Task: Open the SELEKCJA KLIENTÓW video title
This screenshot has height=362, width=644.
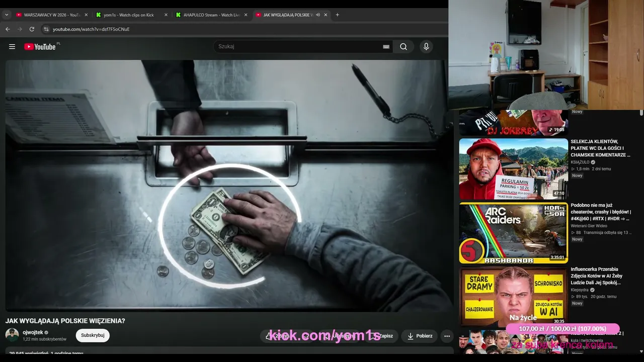Action: point(600,148)
